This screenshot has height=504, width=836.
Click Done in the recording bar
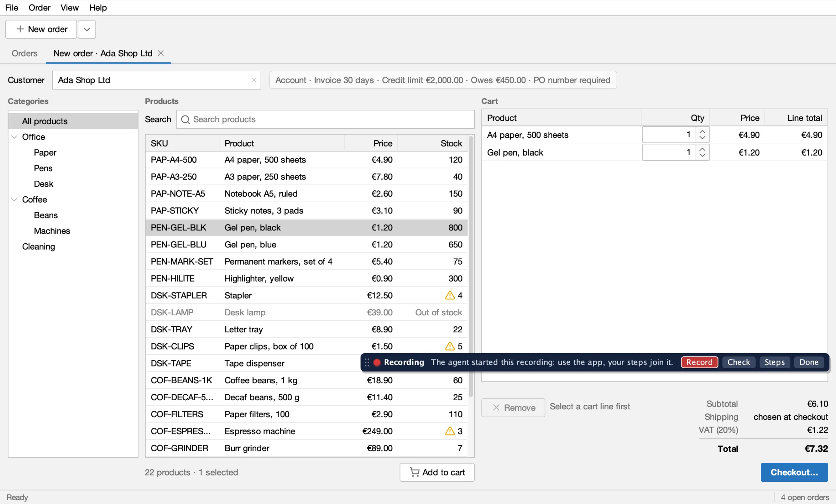tap(809, 362)
